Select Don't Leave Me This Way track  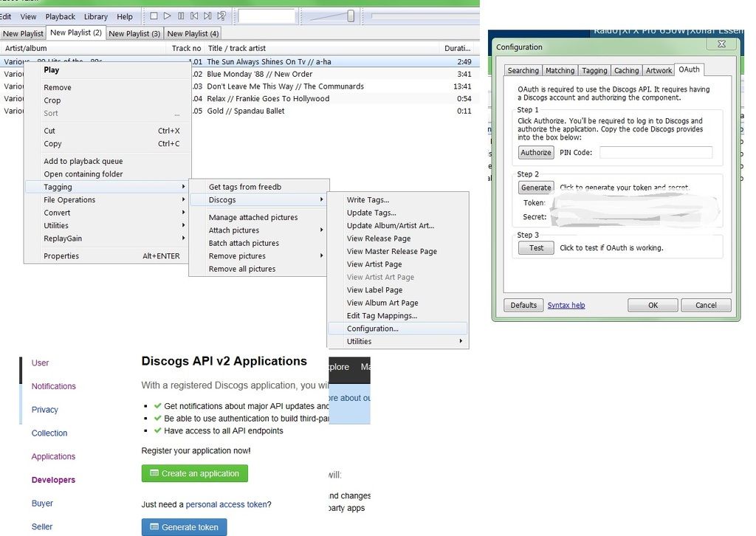click(285, 86)
